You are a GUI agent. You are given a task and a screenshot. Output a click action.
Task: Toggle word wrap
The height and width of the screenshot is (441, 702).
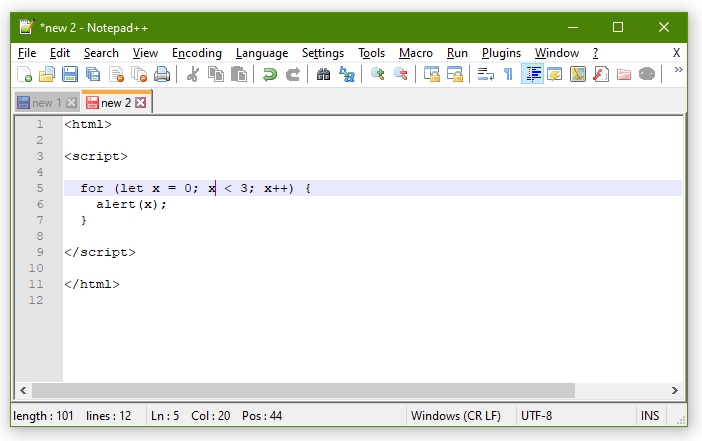[485, 74]
